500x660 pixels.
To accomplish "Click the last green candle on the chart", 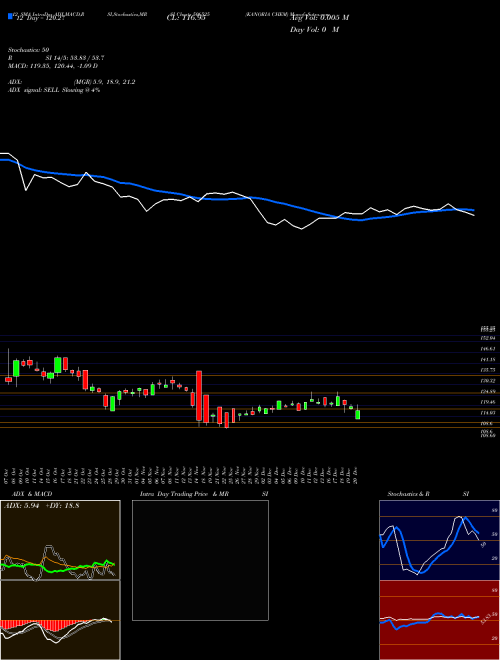I will pos(358,415).
